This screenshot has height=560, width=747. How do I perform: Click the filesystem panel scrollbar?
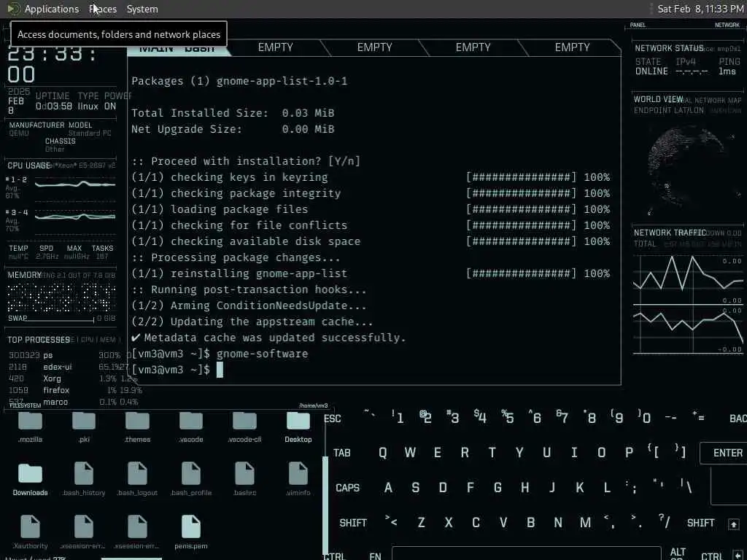click(325, 505)
